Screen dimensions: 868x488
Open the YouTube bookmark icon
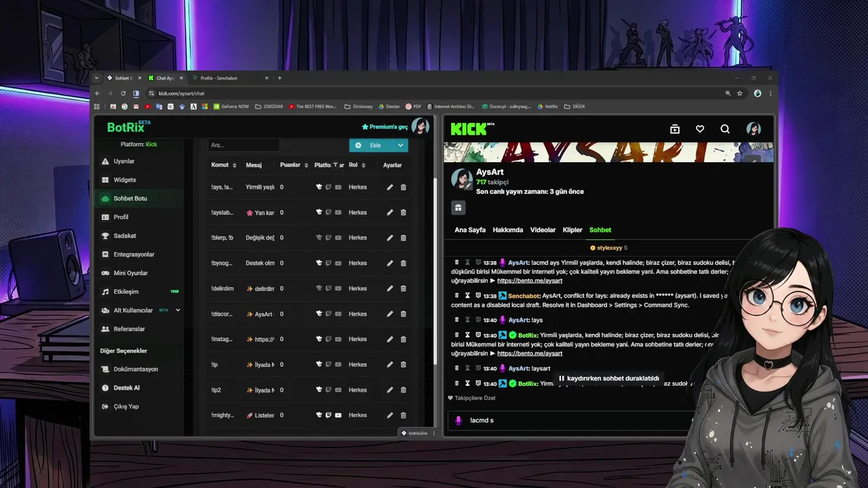click(x=147, y=106)
